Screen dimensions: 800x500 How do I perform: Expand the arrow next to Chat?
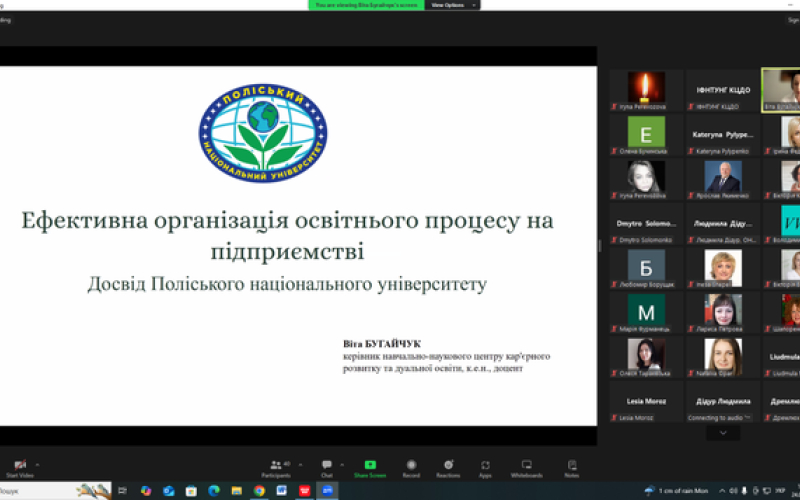pos(341,465)
